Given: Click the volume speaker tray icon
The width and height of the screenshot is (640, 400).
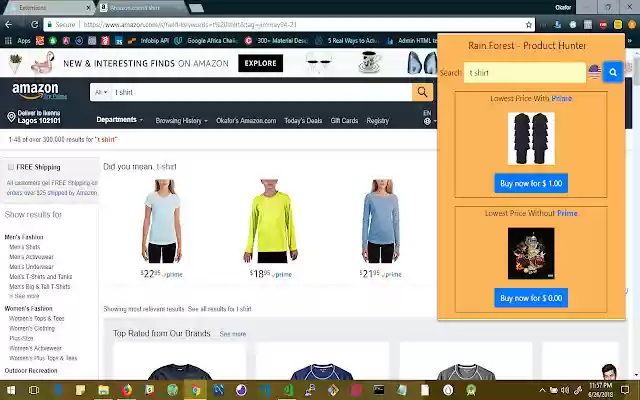Looking at the screenshot, I should 565,391.
